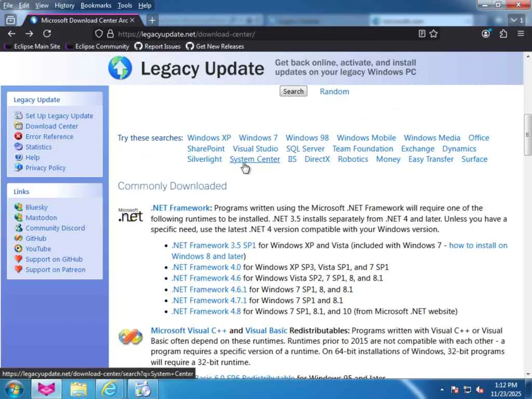The image size is (532, 399).
Task: Open the shield tracking protection icon
Action: pyautogui.click(x=99, y=34)
